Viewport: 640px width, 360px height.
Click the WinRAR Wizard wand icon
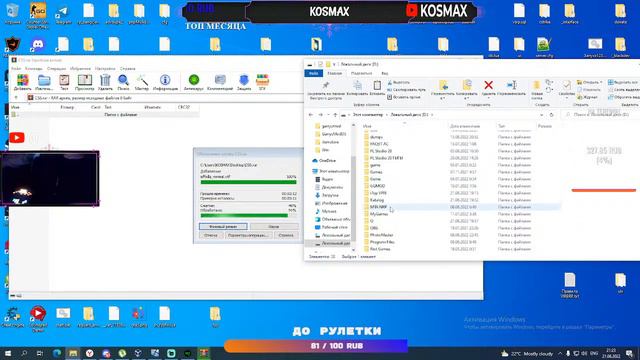point(142,80)
